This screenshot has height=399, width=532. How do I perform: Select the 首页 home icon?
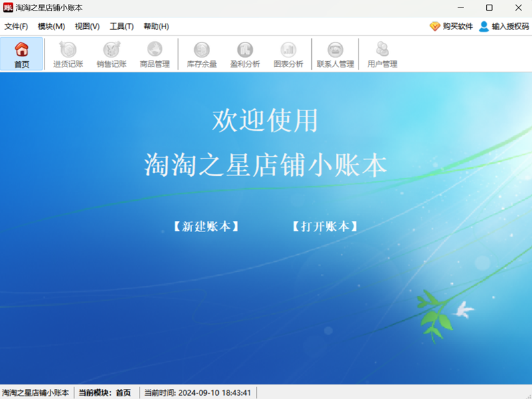[x=22, y=53]
